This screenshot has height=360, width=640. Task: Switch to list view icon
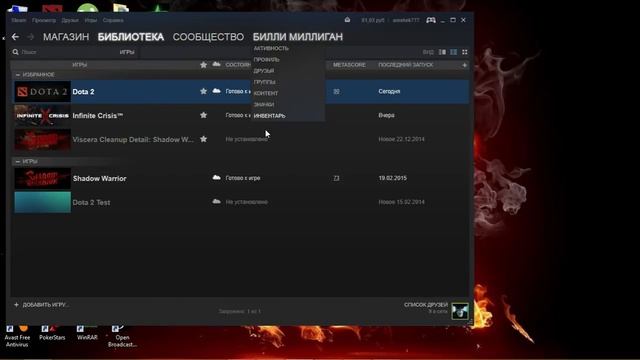(453, 52)
